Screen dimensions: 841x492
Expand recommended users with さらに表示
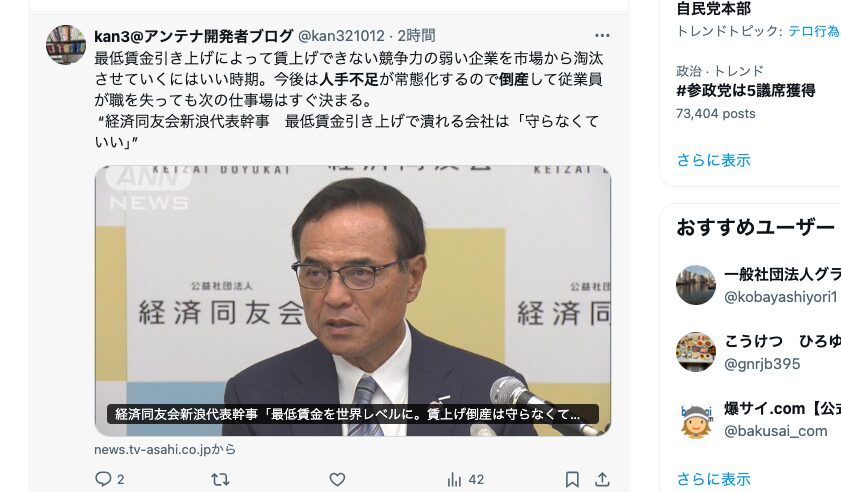[x=713, y=479]
